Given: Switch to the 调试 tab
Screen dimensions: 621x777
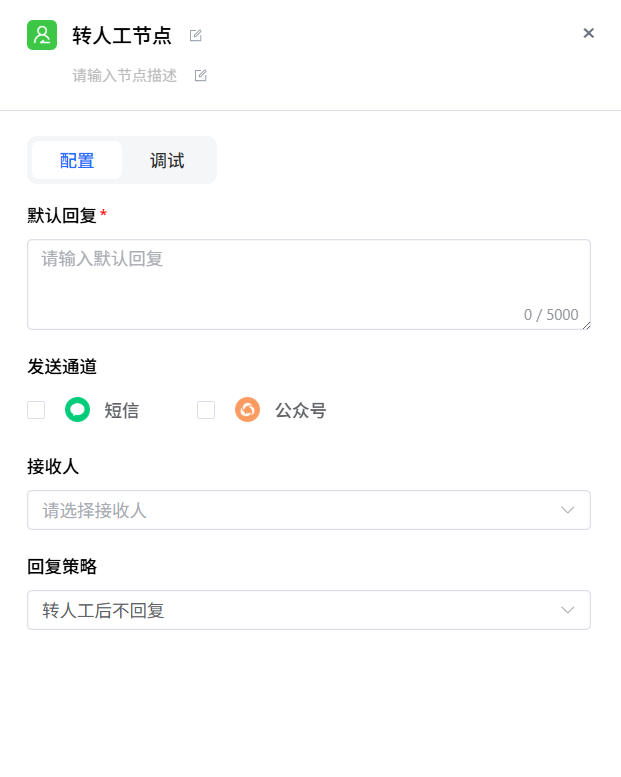Looking at the screenshot, I should point(167,160).
